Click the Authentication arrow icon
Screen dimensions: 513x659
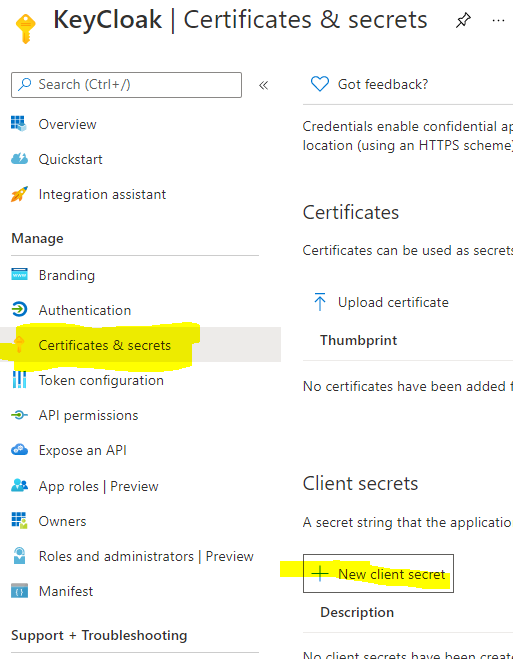[x=19, y=310]
